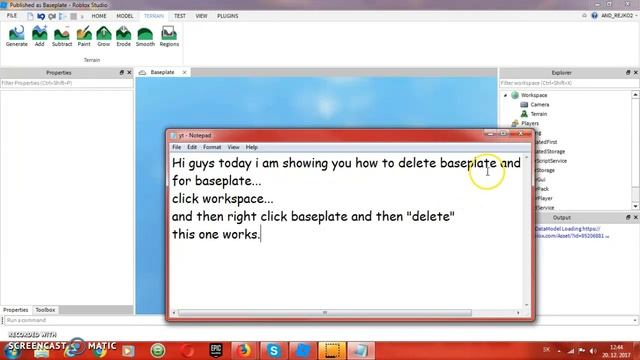Open the green round taskbar app
Screen dimensions: 640x360
pyautogui.click(x=158, y=350)
